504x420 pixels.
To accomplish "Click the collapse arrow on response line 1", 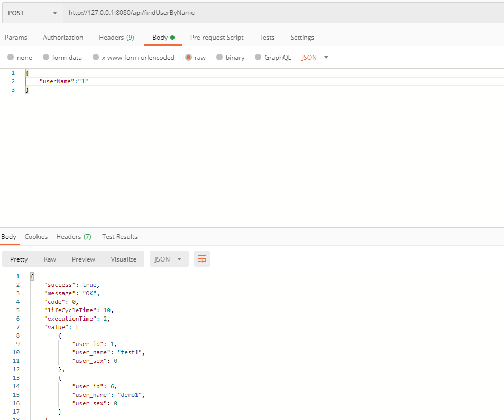I will point(25,276).
